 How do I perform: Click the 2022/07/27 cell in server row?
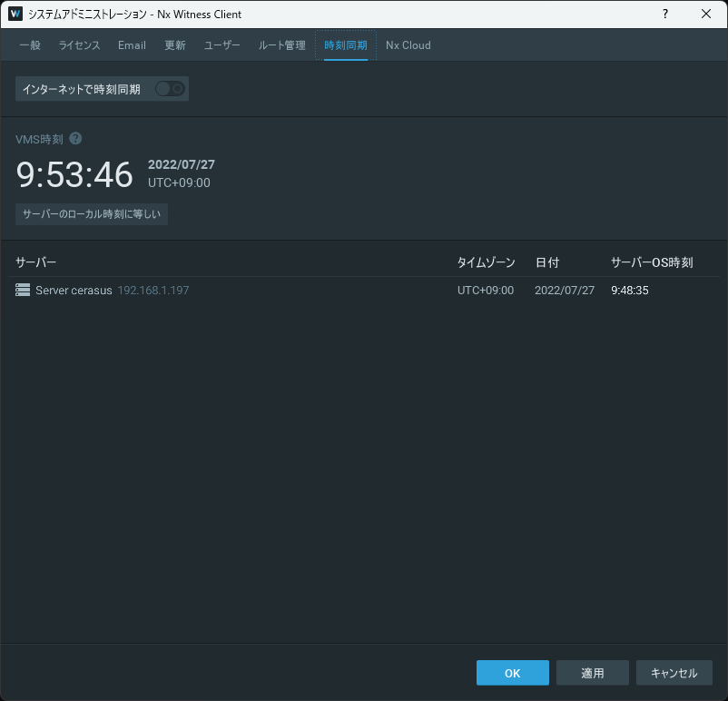565,291
